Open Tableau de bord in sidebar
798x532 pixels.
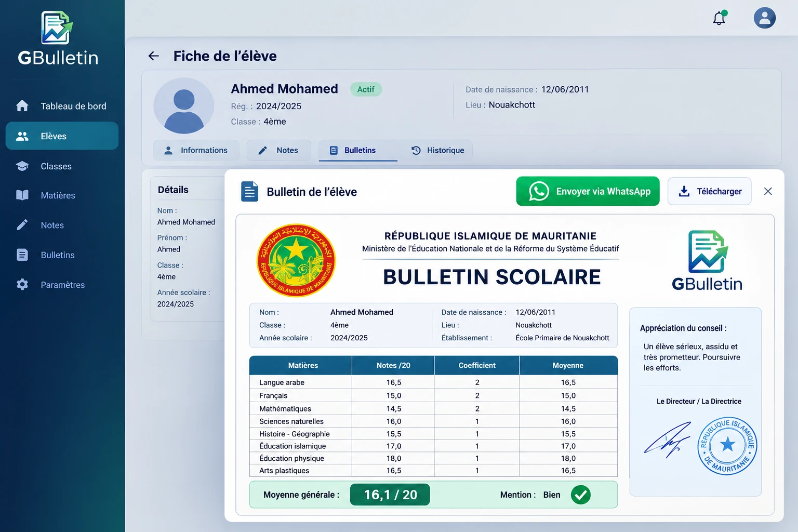[x=62, y=106]
